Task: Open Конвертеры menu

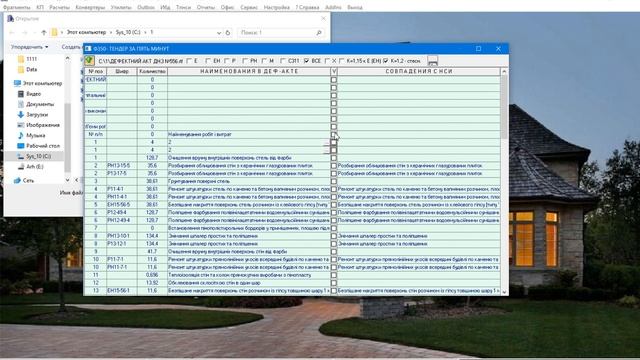Action: (90, 7)
